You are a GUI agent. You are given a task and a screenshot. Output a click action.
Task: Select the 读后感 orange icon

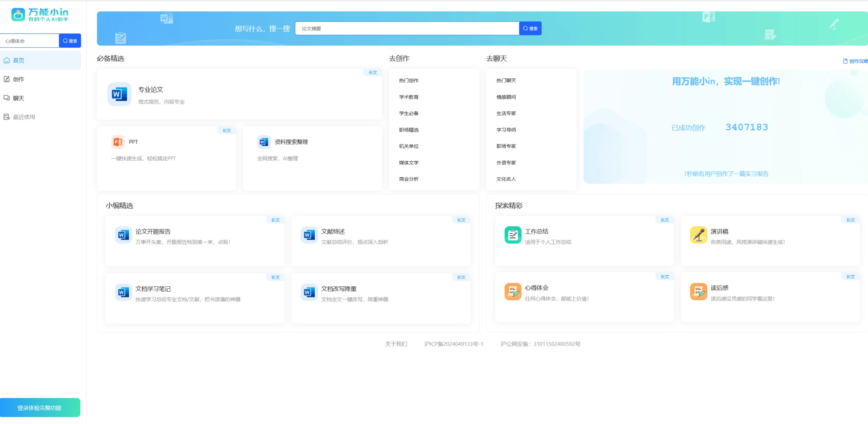pos(698,291)
